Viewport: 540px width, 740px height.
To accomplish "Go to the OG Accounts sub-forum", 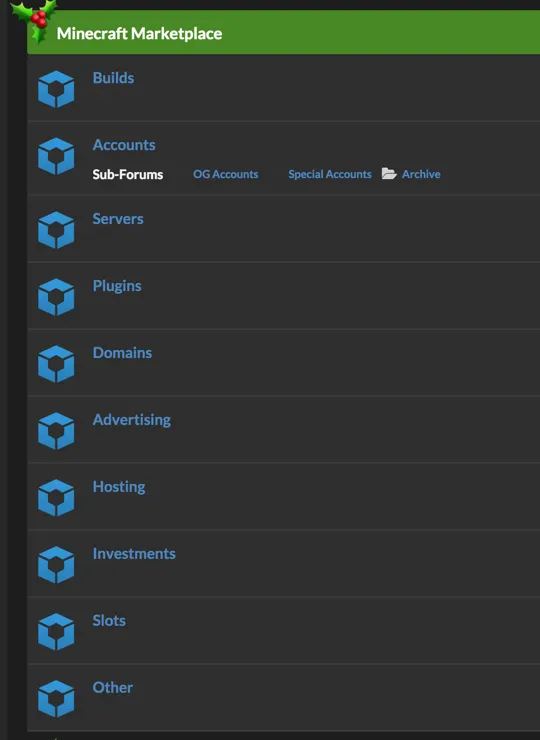I will 226,174.
